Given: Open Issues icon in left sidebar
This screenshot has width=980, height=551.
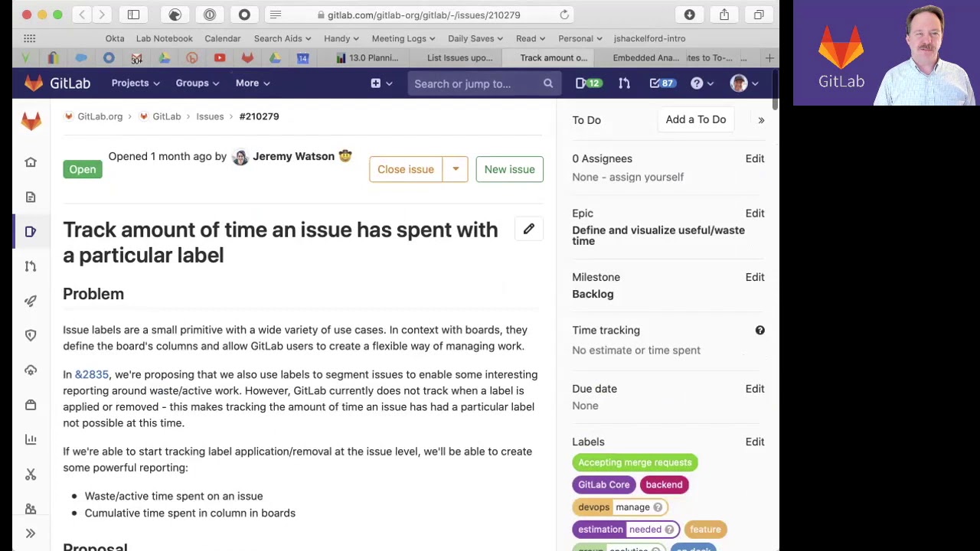Looking at the screenshot, I should [x=31, y=231].
